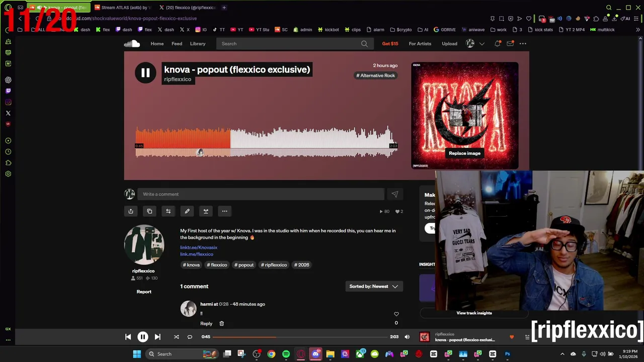The height and width of the screenshot is (362, 644).
Task: Skip to the previous track in player bar
Action: pyautogui.click(x=128, y=337)
